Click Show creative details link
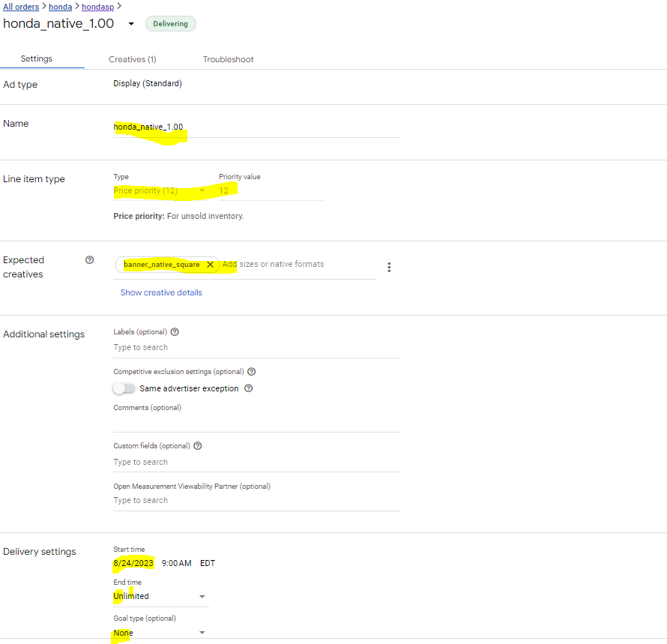This screenshot has width=667, height=644. [x=161, y=292]
